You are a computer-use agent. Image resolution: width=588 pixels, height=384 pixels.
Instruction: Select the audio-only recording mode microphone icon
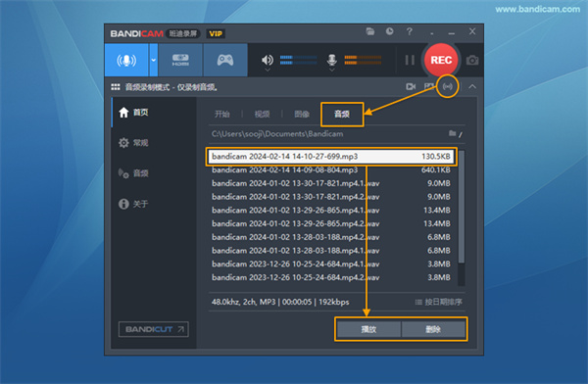click(x=126, y=60)
